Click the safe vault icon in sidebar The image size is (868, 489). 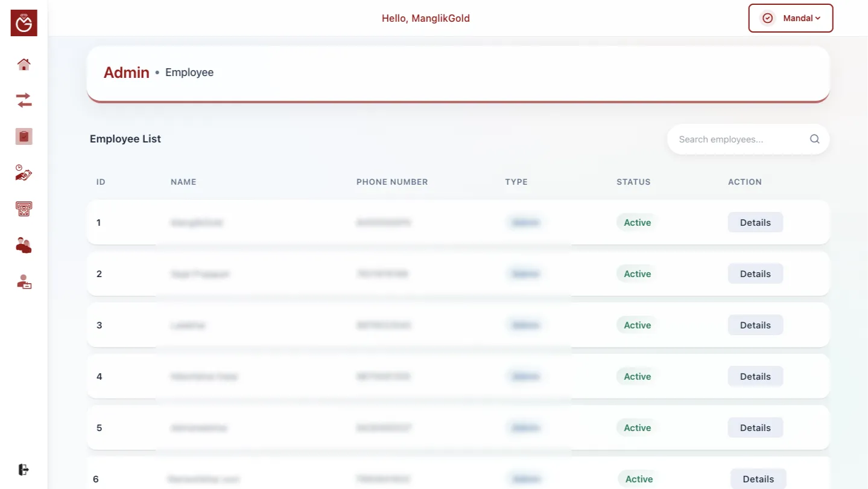click(24, 209)
